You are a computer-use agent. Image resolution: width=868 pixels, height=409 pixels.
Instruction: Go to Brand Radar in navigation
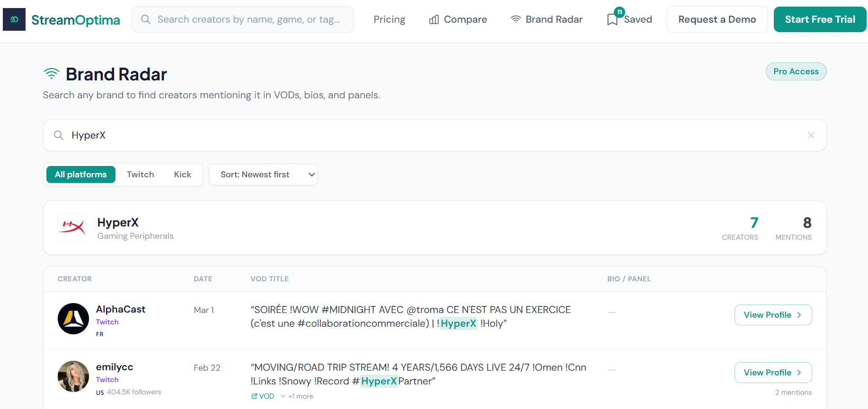pyautogui.click(x=546, y=19)
